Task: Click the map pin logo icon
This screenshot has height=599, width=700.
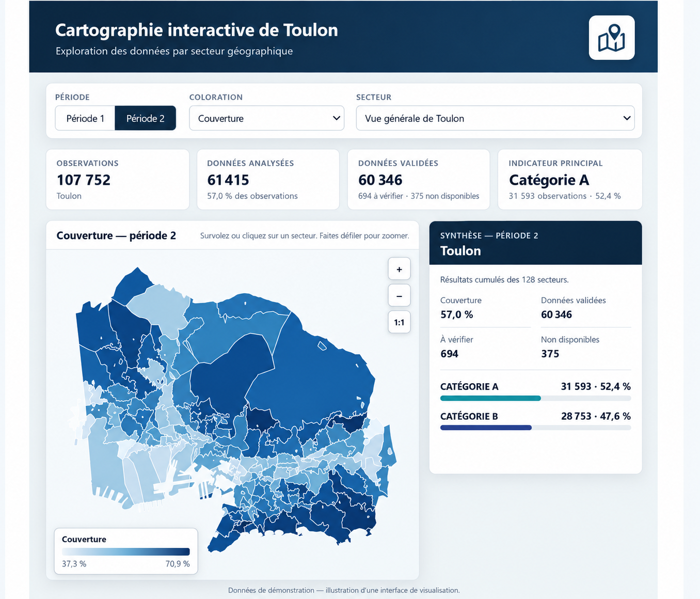Action: tap(612, 38)
